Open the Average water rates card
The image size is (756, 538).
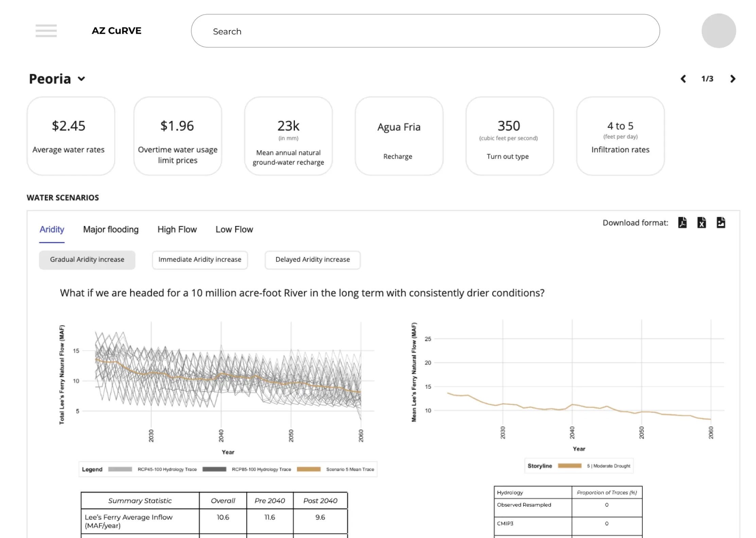71,136
